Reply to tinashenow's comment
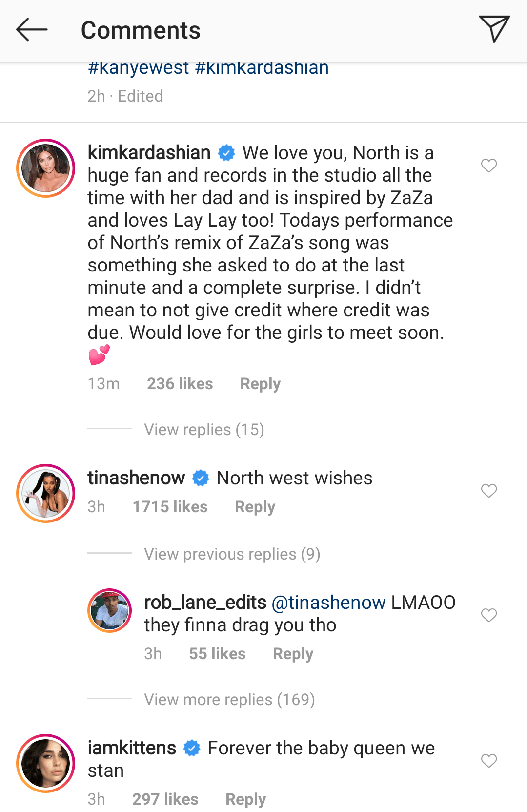The height and width of the screenshot is (812, 527). coord(255,507)
